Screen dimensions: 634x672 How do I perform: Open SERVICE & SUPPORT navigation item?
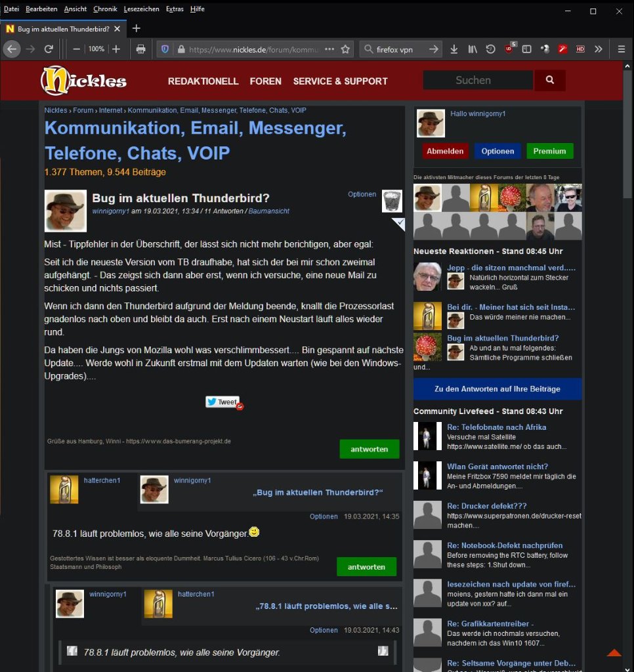click(341, 81)
